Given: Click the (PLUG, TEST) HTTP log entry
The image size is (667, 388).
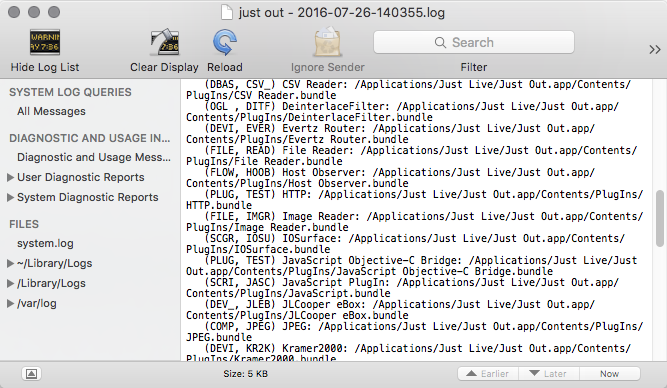Looking at the screenshot, I should click(414, 200).
